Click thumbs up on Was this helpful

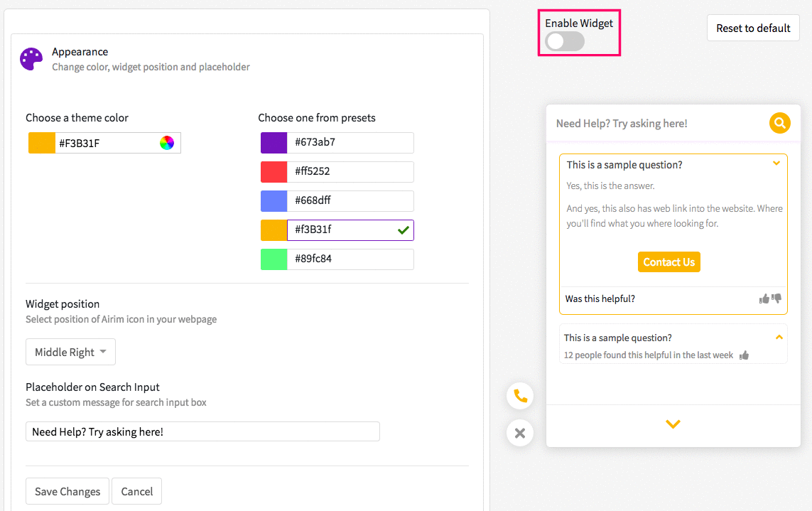click(764, 298)
